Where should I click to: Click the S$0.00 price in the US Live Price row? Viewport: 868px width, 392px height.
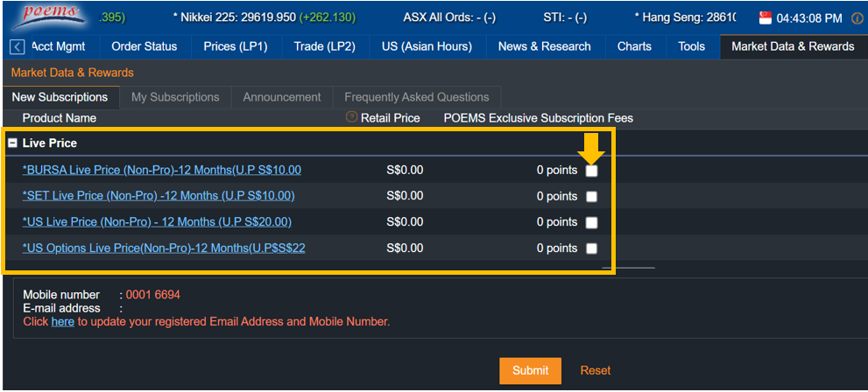[x=405, y=221]
